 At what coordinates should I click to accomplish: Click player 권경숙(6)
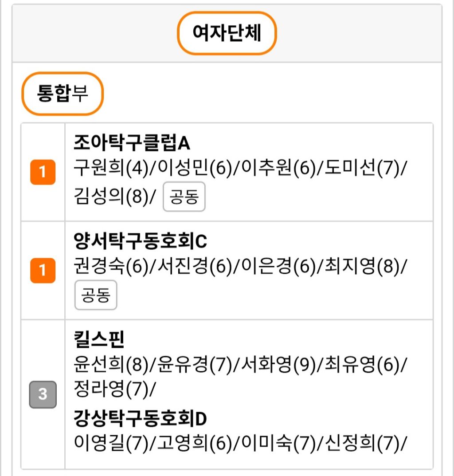pos(110,267)
